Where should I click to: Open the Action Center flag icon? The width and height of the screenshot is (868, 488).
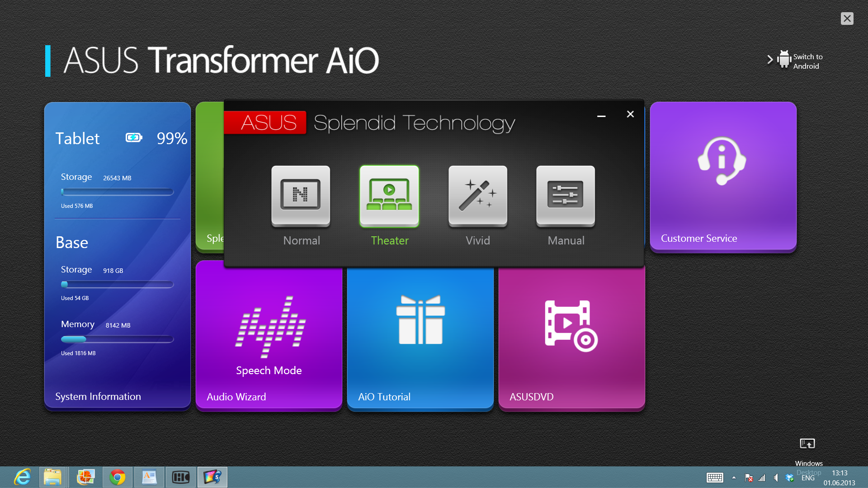[749, 478]
